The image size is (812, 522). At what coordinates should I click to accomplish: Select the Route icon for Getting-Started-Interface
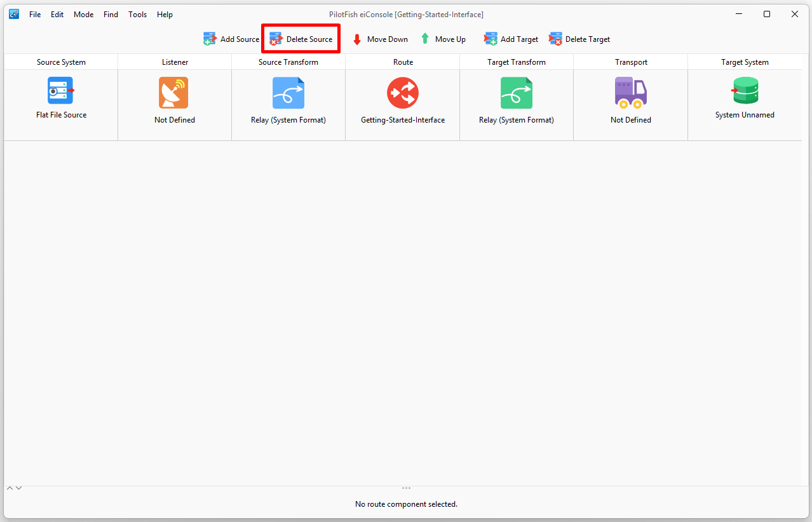pos(403,93)
